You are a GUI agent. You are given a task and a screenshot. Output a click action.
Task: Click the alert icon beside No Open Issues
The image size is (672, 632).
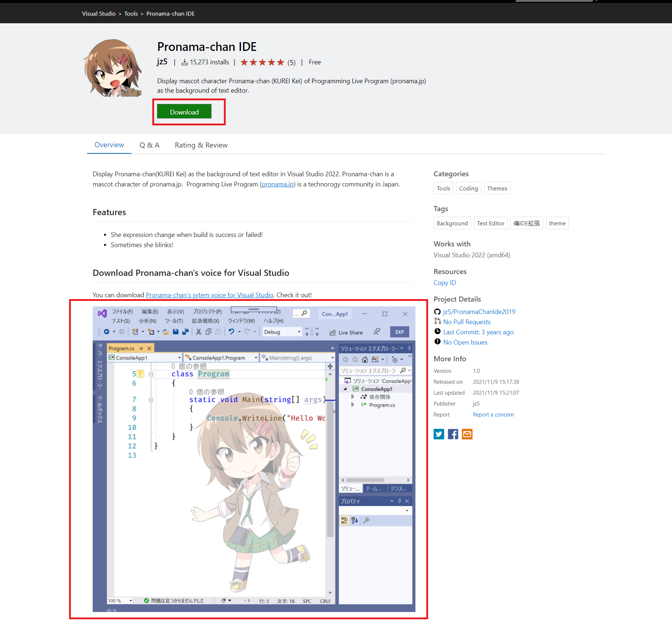click(x=437, y=342)
